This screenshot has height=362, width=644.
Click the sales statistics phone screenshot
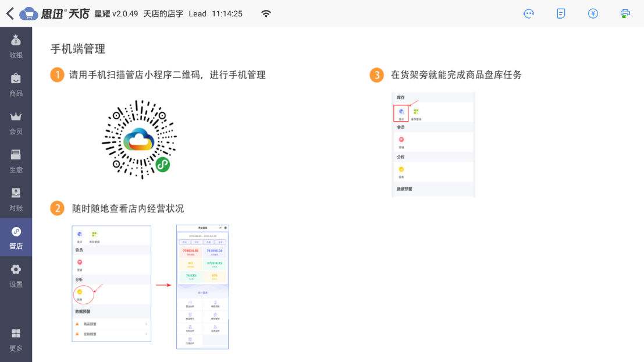202,287
